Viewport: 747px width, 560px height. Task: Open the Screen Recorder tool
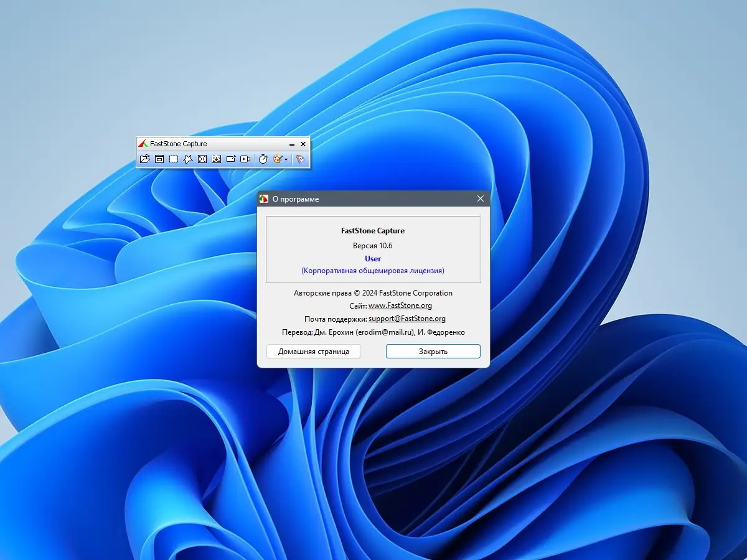click(246, 159)
